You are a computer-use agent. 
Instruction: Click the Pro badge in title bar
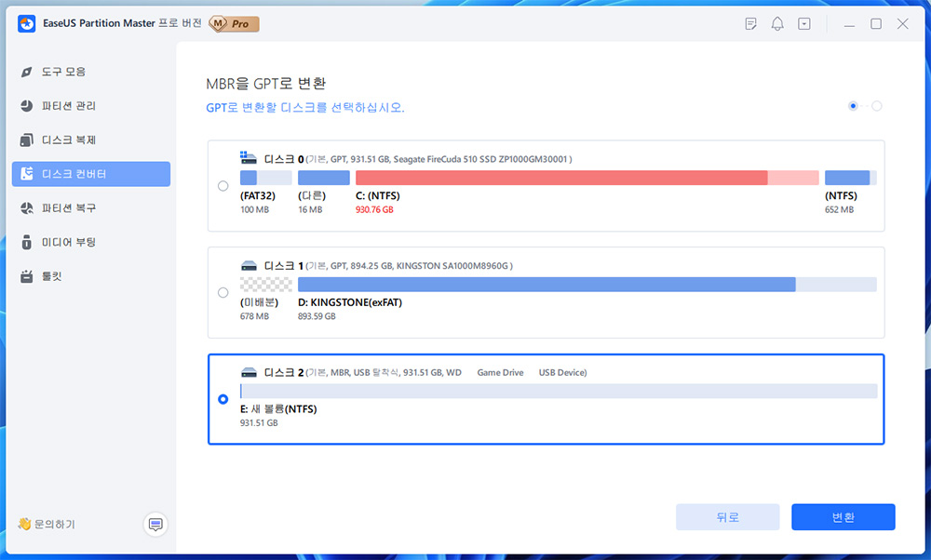(234, 24)
